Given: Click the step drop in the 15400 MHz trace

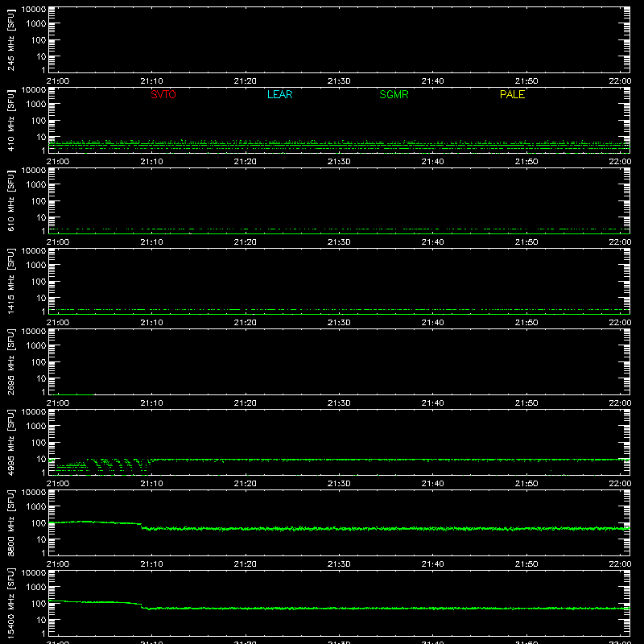Looking at the screenshot, I should [x=142, y=606].
